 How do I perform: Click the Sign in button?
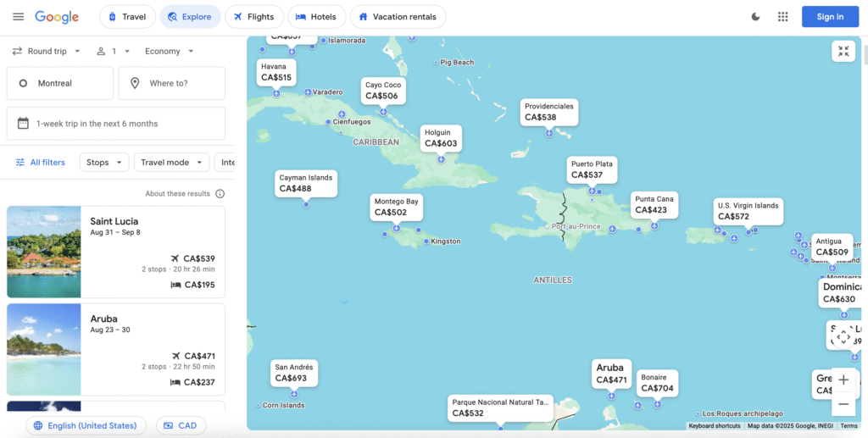pyautogui.click(x=830, y=17)
